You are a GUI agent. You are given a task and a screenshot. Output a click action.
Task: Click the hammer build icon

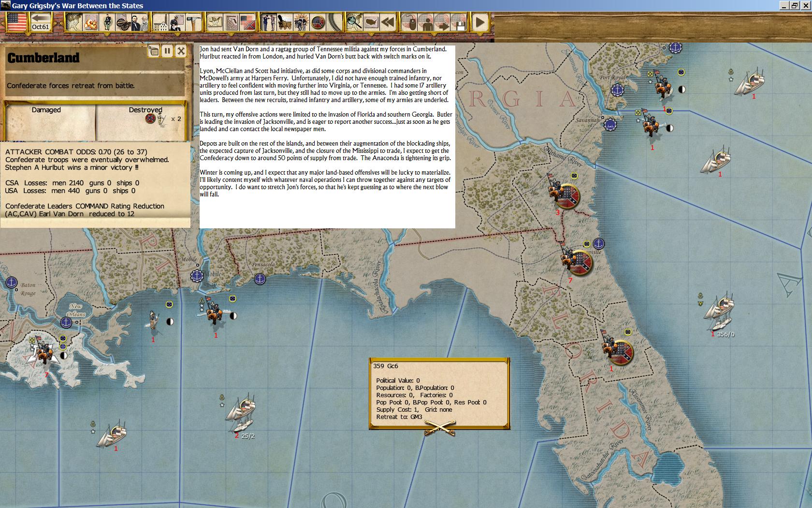[x=193, y=22]
